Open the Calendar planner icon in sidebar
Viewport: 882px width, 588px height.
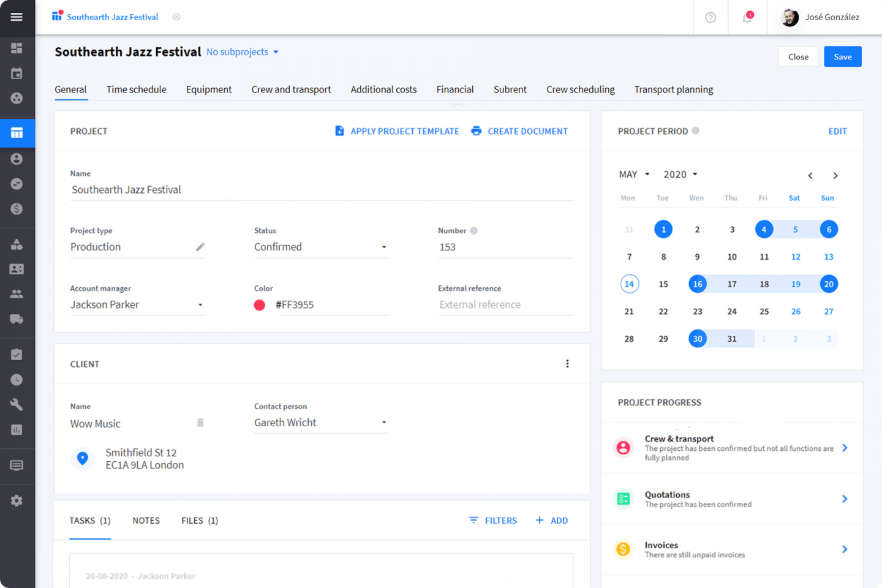click(x=17, y=72)
